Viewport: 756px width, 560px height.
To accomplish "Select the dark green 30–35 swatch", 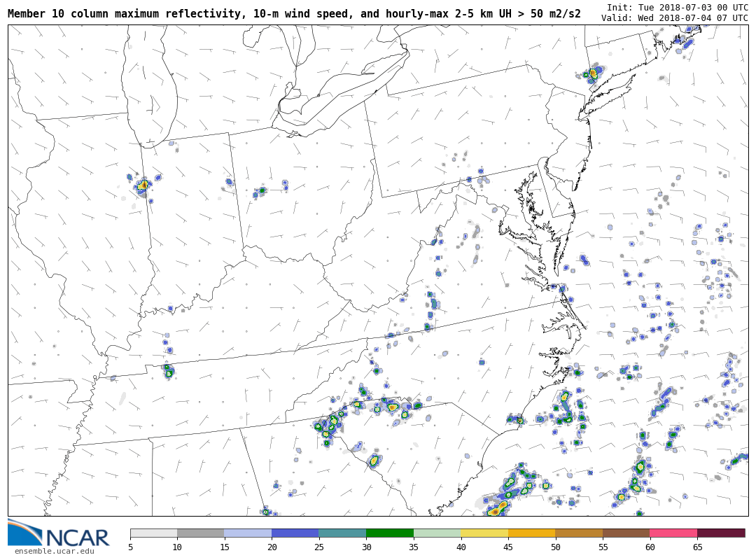I will 390,533.
